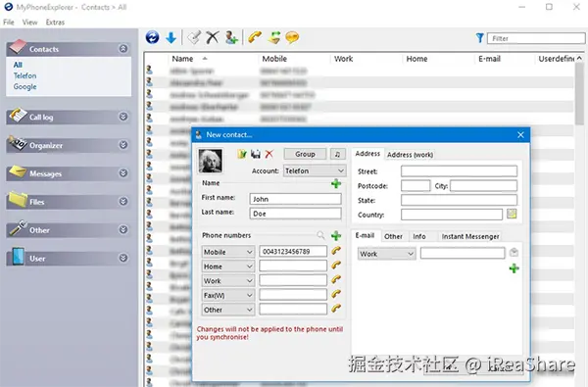This screenshot has height=387, width=588.
Task: Collapse the Contacts sidebar panel
Action: (x=123, y=49)
